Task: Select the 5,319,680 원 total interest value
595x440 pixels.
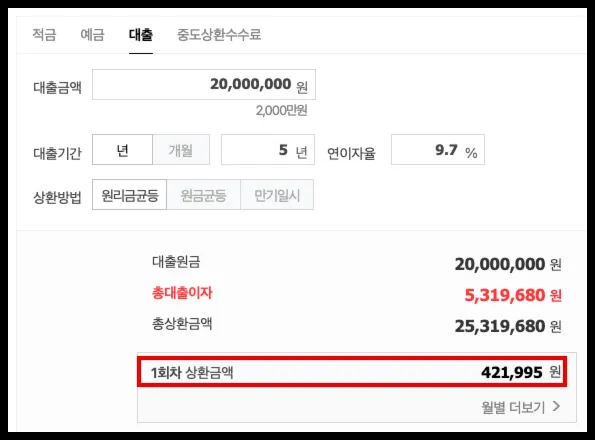Action: point(513,295)
